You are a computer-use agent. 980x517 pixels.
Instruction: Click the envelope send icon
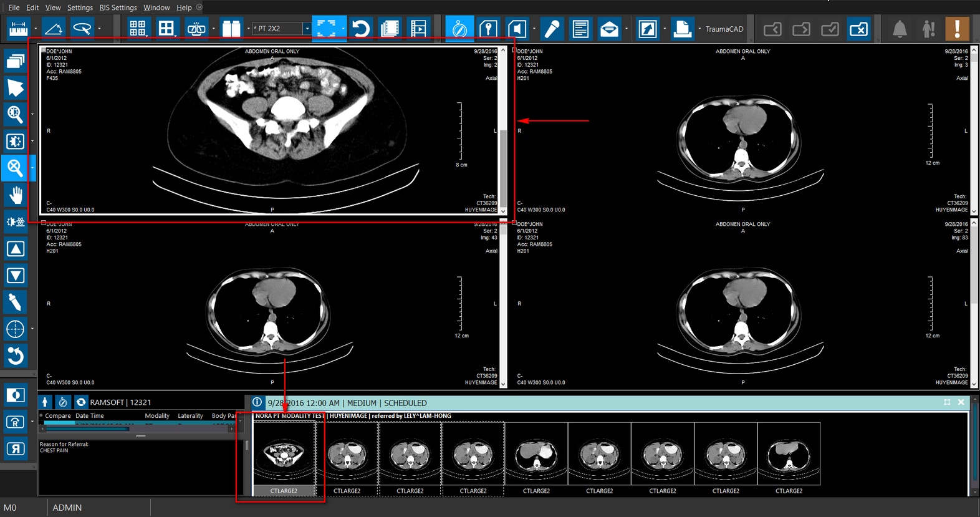click(x=609, y=29)
